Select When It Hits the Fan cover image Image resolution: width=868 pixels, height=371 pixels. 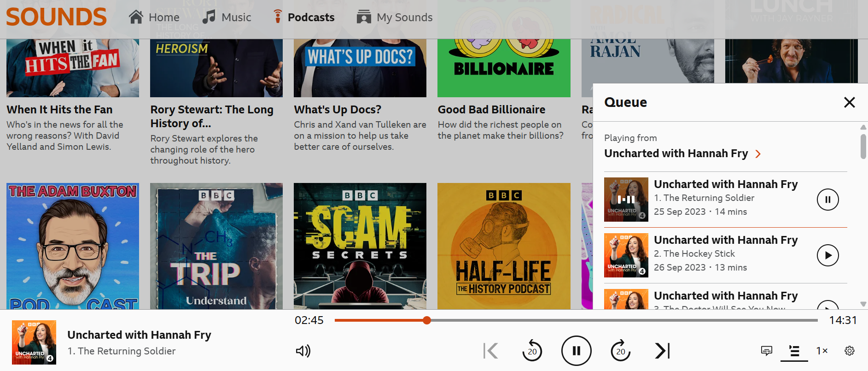[x=73, y=68]
